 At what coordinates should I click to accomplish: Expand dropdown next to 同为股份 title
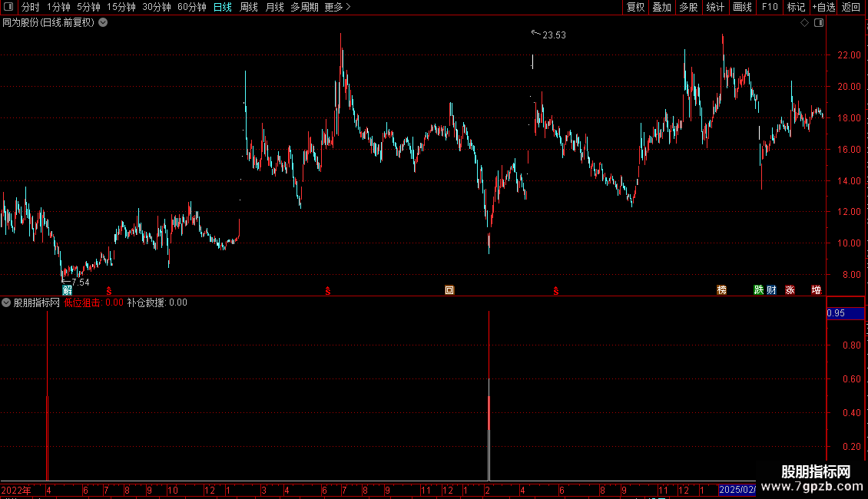103,23
